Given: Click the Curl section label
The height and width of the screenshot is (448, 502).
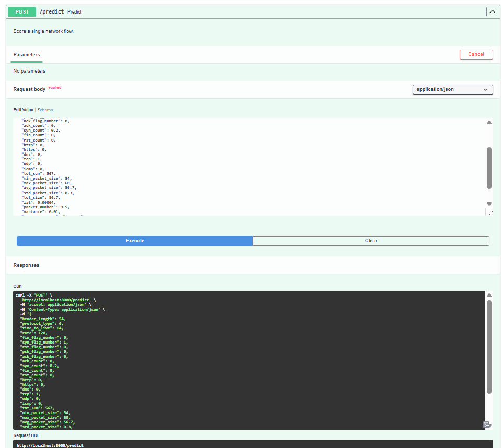Looking at the screenshot, I should click(17, 287).
